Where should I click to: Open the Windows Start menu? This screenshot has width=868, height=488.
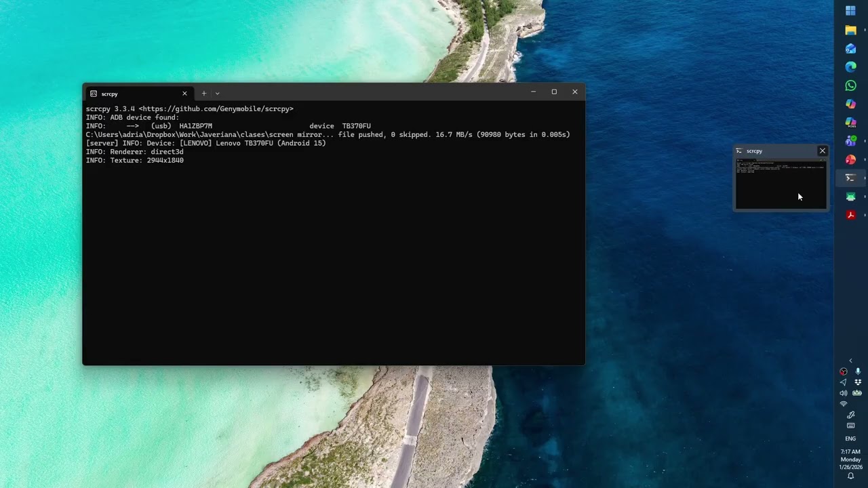point(850,11)
